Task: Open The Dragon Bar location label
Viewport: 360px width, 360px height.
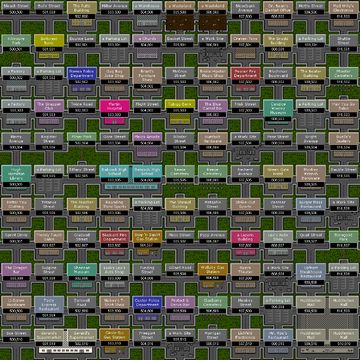Action: pos(16,270)
